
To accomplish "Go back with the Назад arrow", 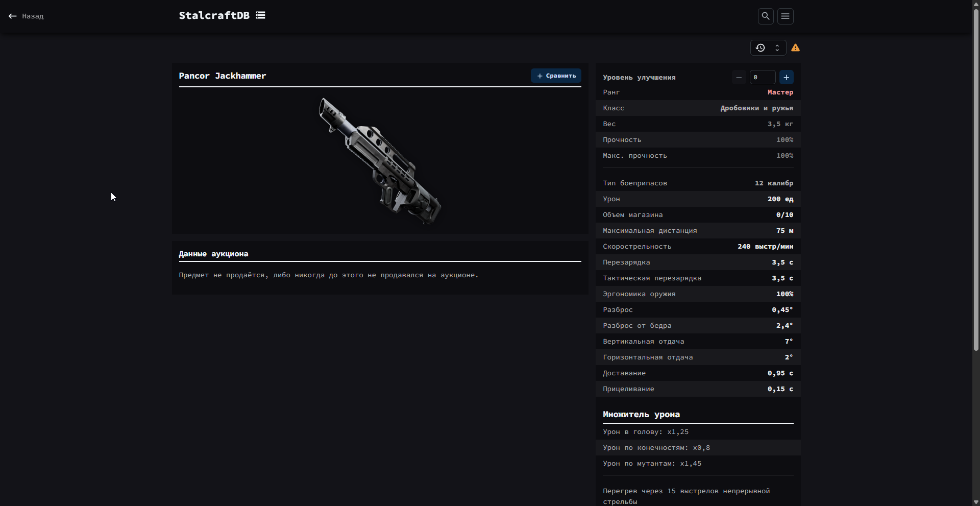I will pos(26,16).
